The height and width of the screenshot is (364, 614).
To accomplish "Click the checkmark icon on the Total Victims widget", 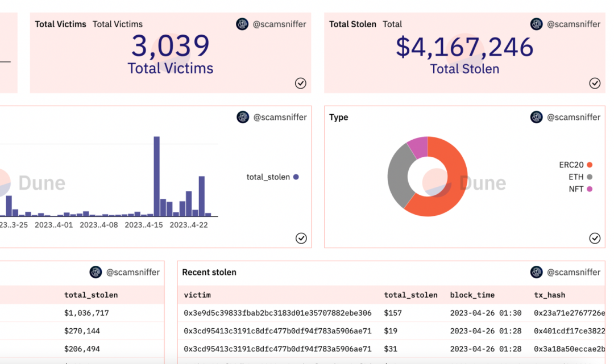I will 301,83.
